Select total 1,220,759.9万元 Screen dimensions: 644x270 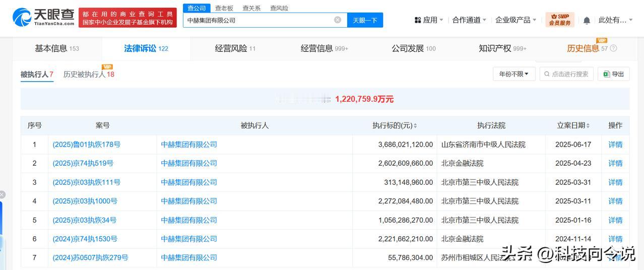click(x=364, y=99)
